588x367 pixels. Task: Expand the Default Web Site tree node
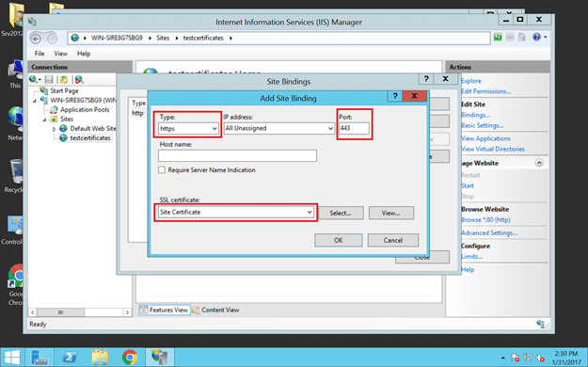54,129
